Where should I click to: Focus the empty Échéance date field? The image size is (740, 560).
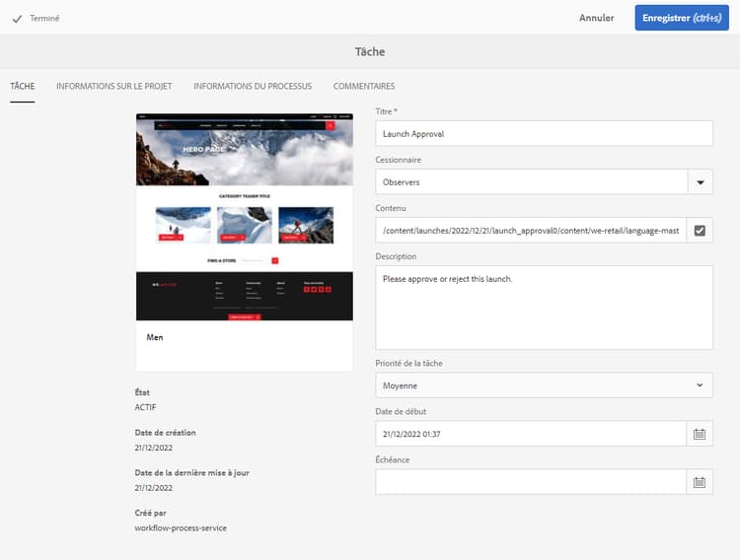click(531, 482)
